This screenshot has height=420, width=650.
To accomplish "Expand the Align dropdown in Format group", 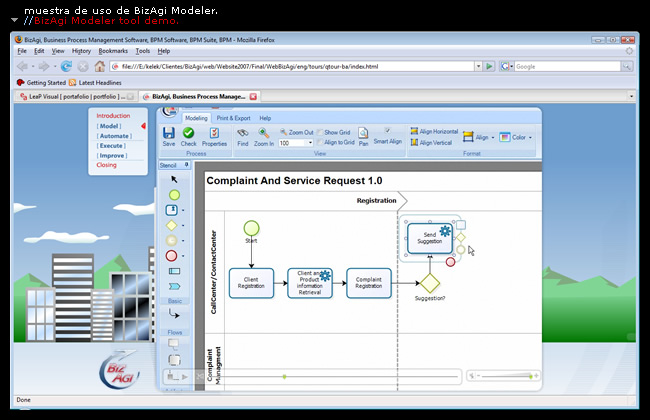I will point(486,137).
